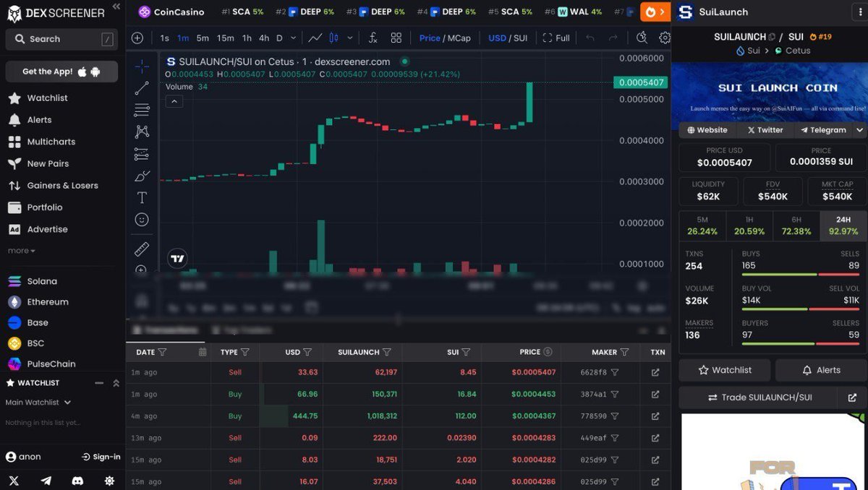Open the indicators fx menu
Screen dimensions: 868x490
[373, 38]
